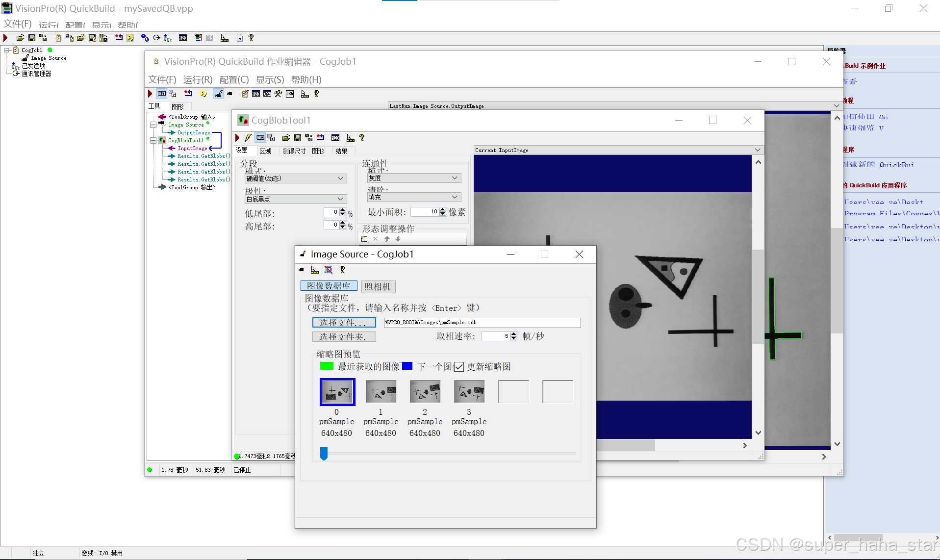Collapse the CogBlobTool1 node in tool tree
This screenshot has height=560, width=940.
(x=153, y=140)
